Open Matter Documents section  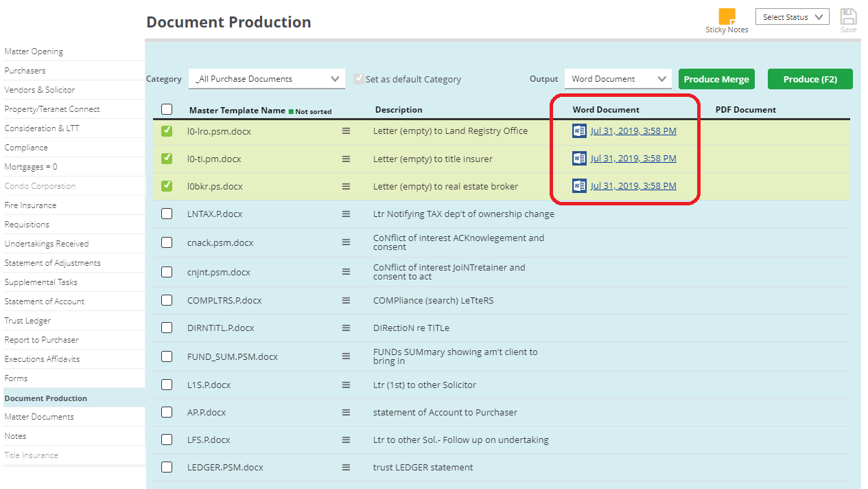[39, 417]
